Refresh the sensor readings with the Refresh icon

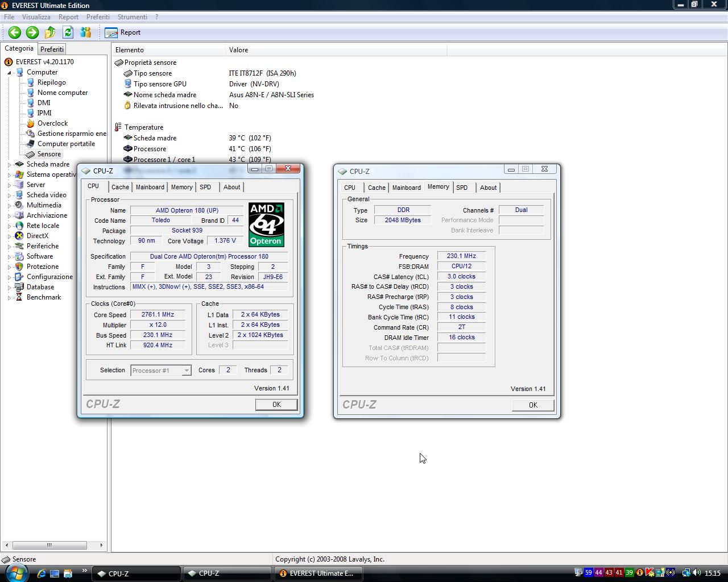pyautogui.click(x=68, y=32)
